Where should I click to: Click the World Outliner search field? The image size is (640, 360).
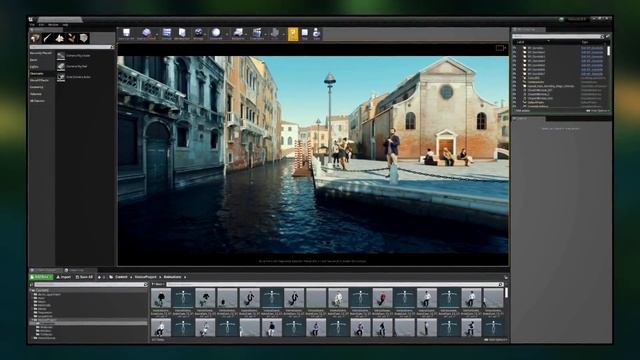coord(558,36)
